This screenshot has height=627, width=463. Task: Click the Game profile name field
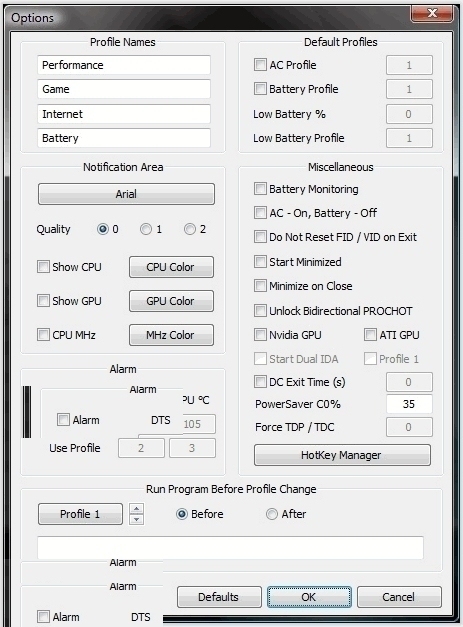pyautogui.click(x=124, y=89)
